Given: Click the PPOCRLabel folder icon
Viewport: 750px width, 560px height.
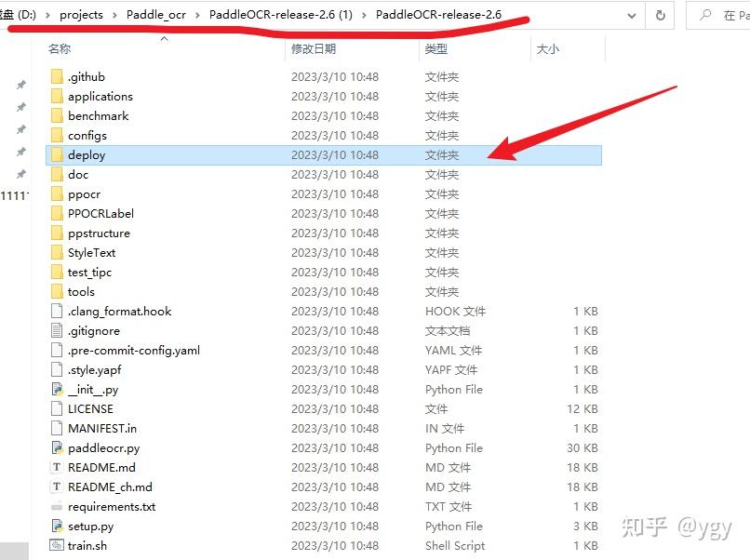Looking at the screenshot, I should point(57,213).
